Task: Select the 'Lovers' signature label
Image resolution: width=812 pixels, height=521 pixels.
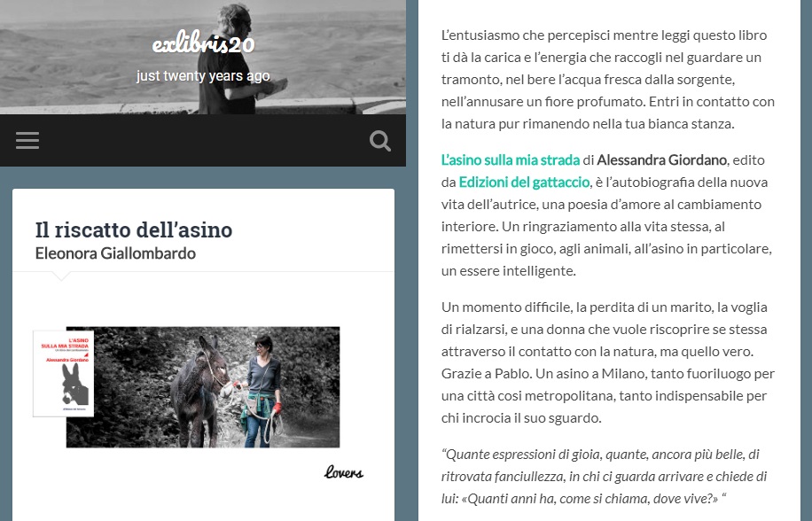Action: 344,472
